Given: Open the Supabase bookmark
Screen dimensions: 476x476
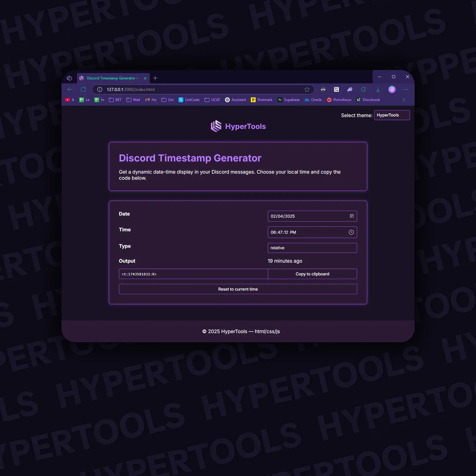Looking at the screenshot, I should (291, 100).
